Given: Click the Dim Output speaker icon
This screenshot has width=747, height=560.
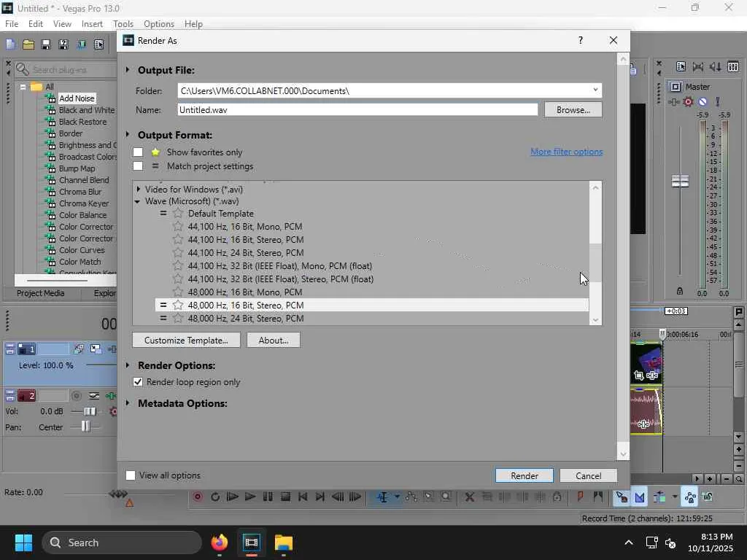Looking at the screenshot, I should click(715, 67).
